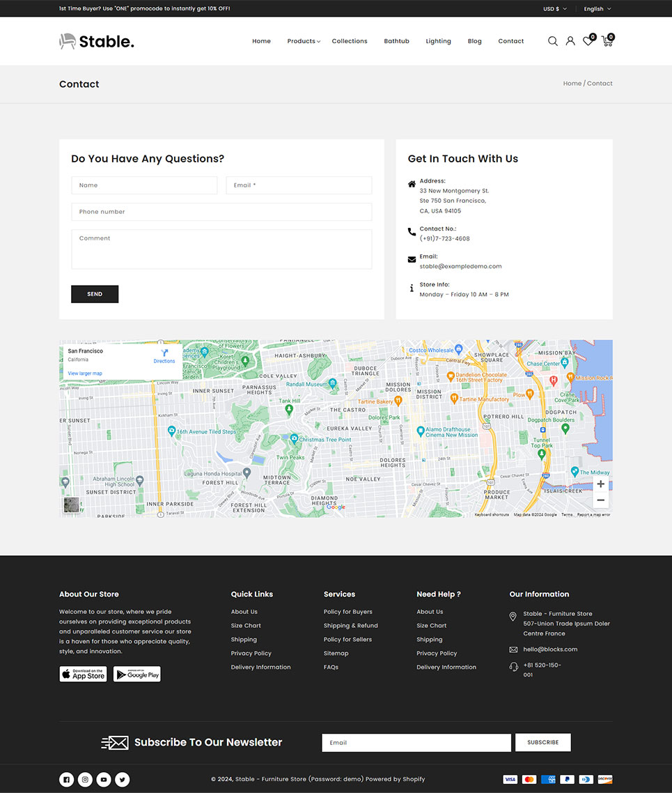This screenshot has width=672, height=793.
Task: Click View larger map link
Action: pos(85,374)
